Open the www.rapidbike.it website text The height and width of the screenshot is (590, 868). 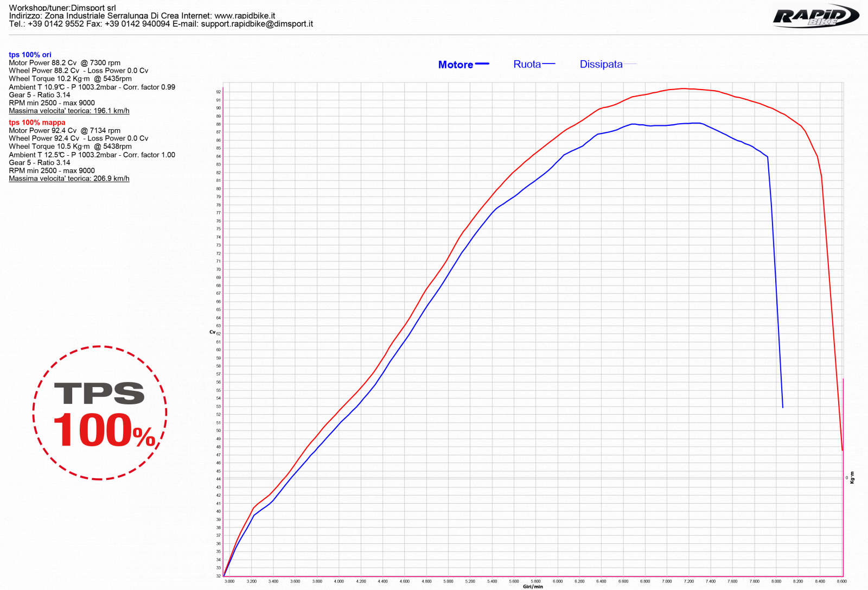(245, 16)
